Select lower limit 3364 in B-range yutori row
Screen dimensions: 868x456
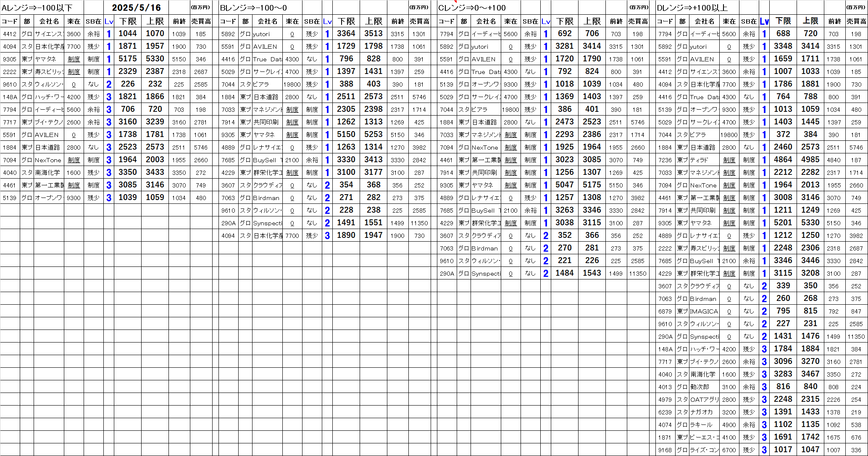[346, 34]
